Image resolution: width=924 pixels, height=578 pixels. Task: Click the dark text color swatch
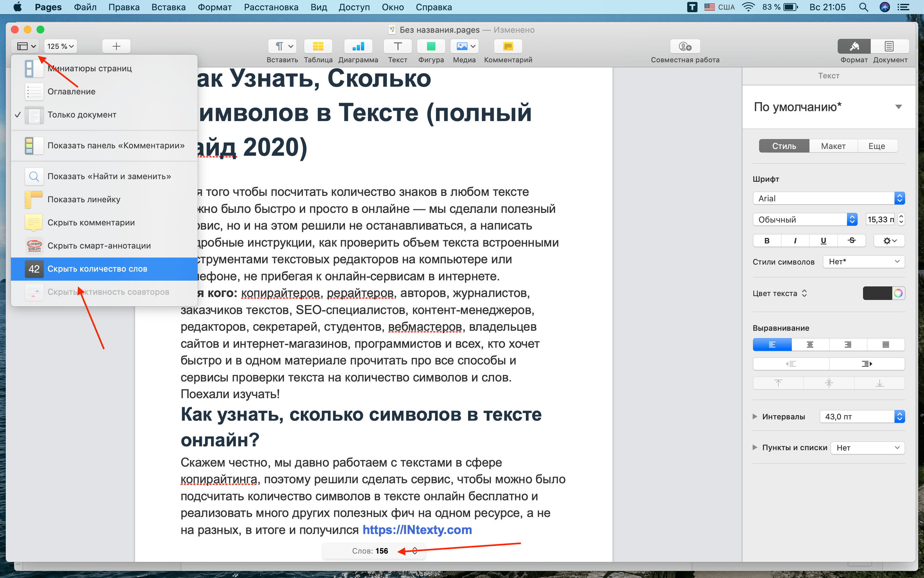tap(877, 293)
